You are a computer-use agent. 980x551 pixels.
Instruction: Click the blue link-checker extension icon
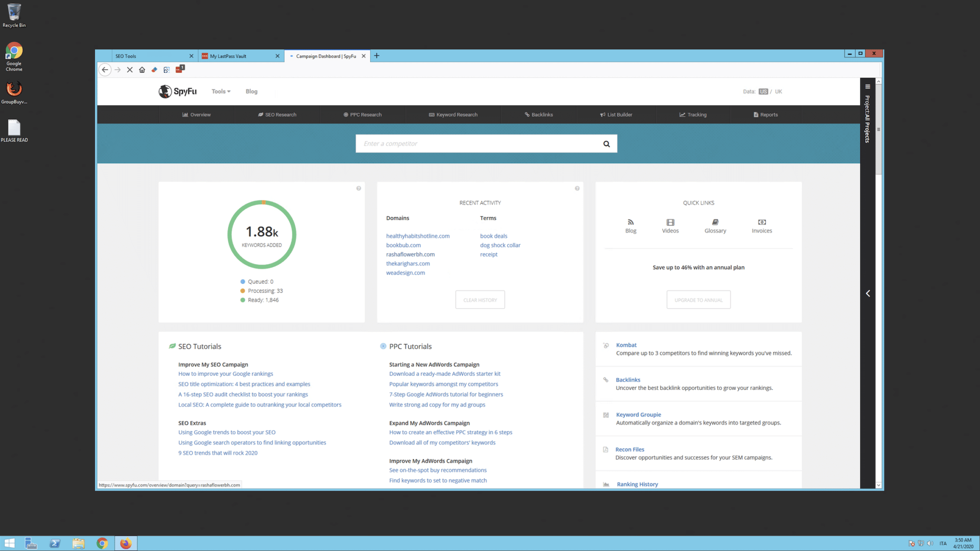click(167, 70)
